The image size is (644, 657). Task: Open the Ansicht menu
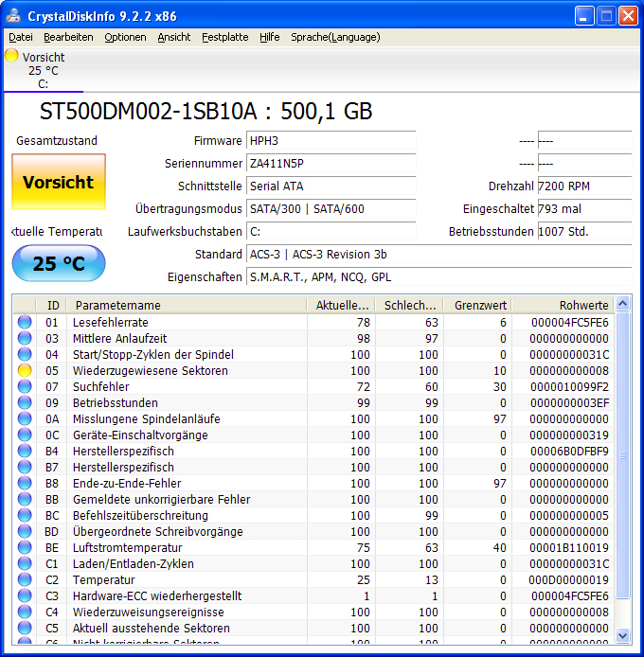pyautogui.click(x=174, y=37)
